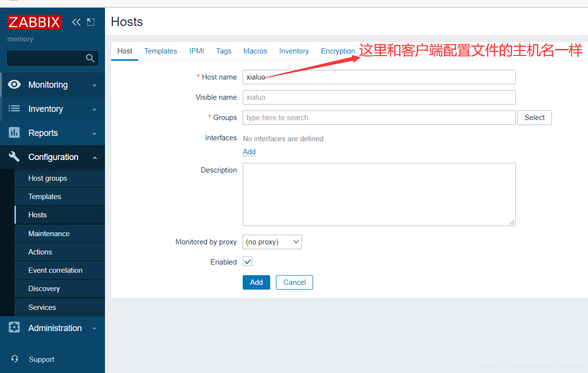Open the IPMI tab
The width and height of the screenshot is (588, 373).
click(196, 51)
